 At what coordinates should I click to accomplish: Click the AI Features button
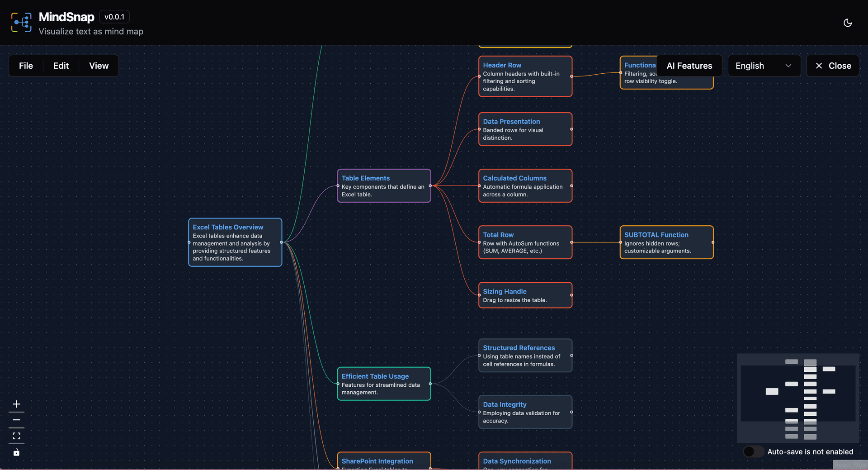(x=689, y=66)
